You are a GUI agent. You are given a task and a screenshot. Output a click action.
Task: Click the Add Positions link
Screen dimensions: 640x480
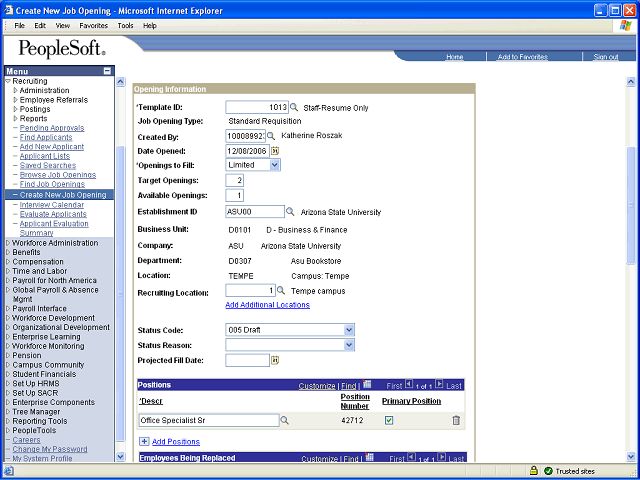[176, 442]
